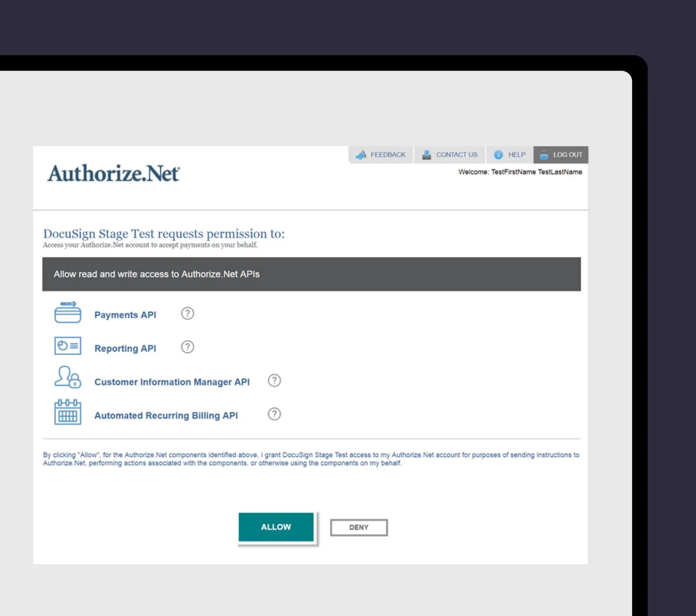Screen dimensions: 696x616
Task: Open help tooltip for Payments API
Action: (x=187, y=313)
